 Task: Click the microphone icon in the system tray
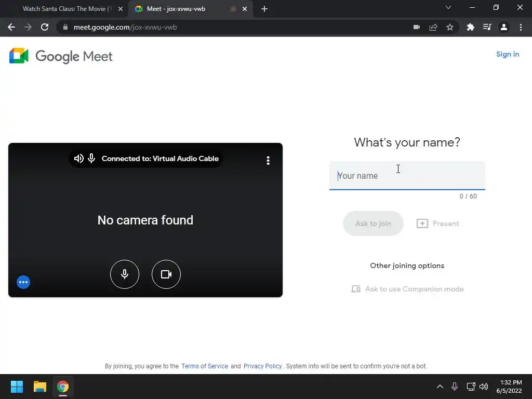455,387
